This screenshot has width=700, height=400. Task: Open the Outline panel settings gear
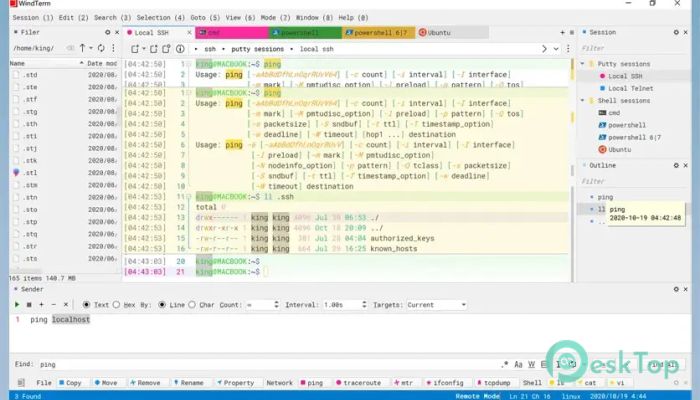click(676, 165)
